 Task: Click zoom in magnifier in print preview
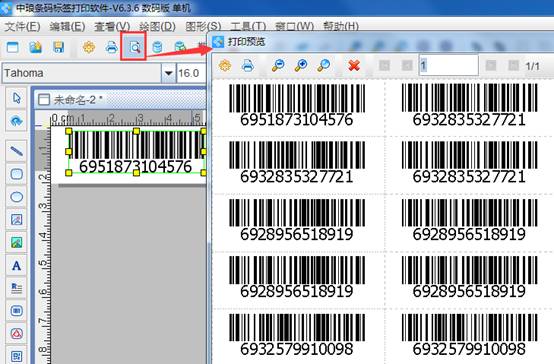pos(301,65)
